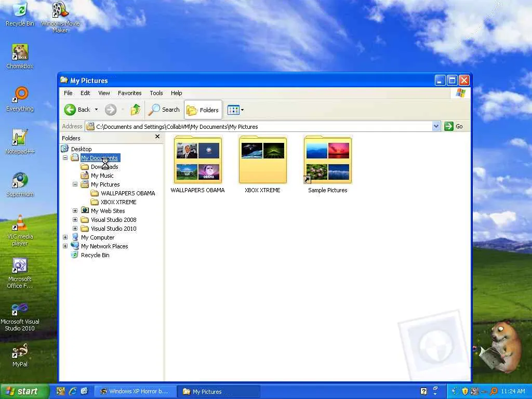The height and width of the screenshot is (399, 532).
Task: Open the Help menu
Action: pyautogui.click(x=177, y=93)
